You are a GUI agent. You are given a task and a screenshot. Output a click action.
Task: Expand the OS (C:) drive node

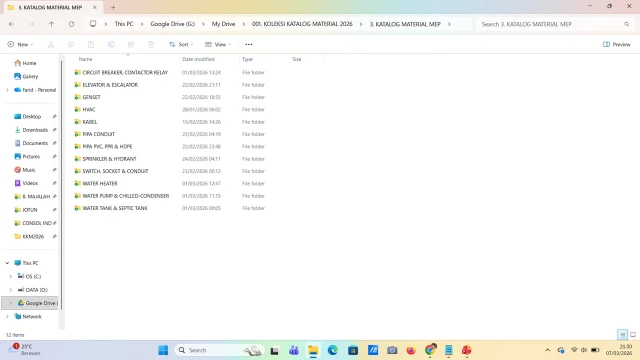pos(11,276)
